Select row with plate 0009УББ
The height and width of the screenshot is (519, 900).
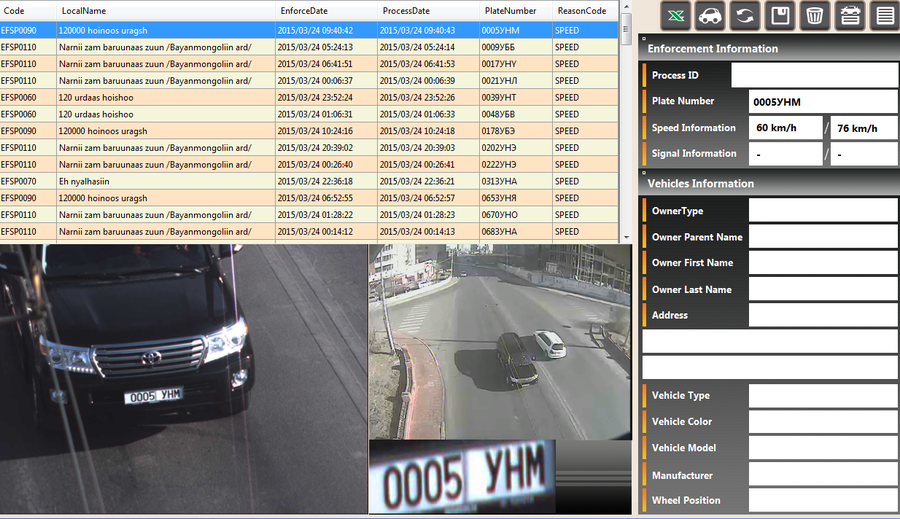coord(309,47)
